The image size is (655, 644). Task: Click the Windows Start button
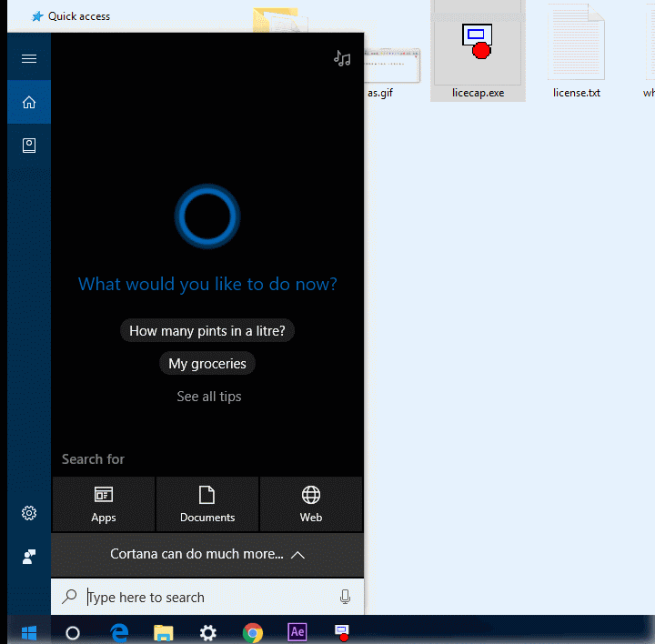pyautogui.click(x=29, y=632)
